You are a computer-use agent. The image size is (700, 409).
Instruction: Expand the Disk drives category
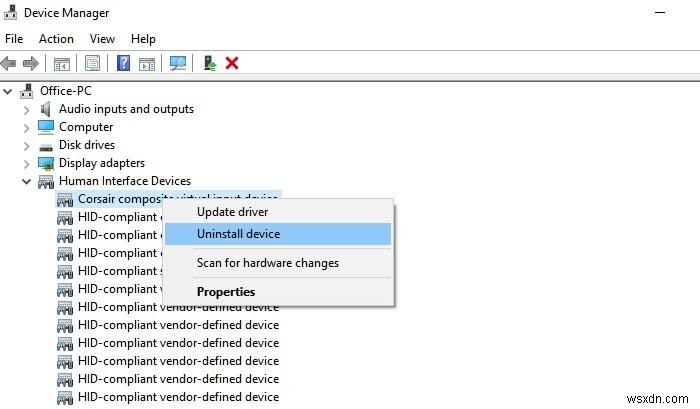(27, 145)
